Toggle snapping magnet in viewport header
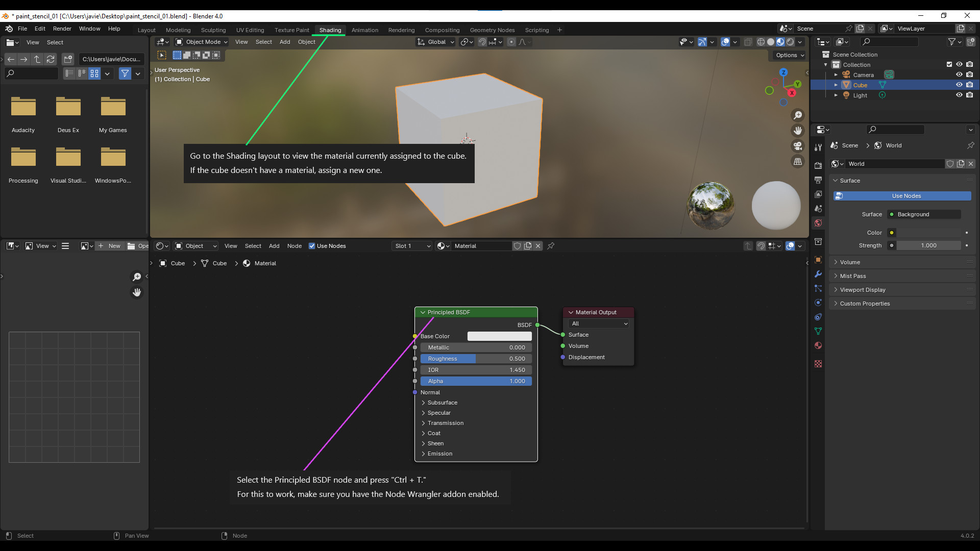Viewport: 980px width, 551px height. [482, 42]
